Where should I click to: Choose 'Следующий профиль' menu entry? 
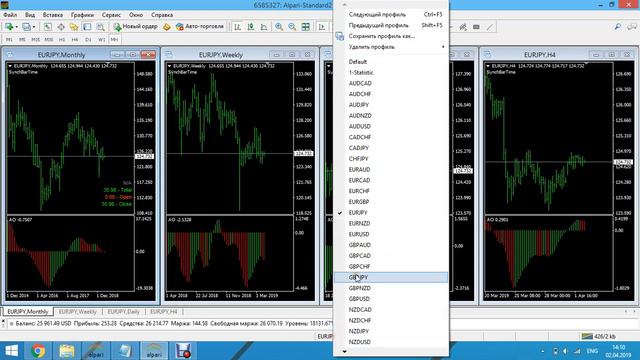(391, 14)
